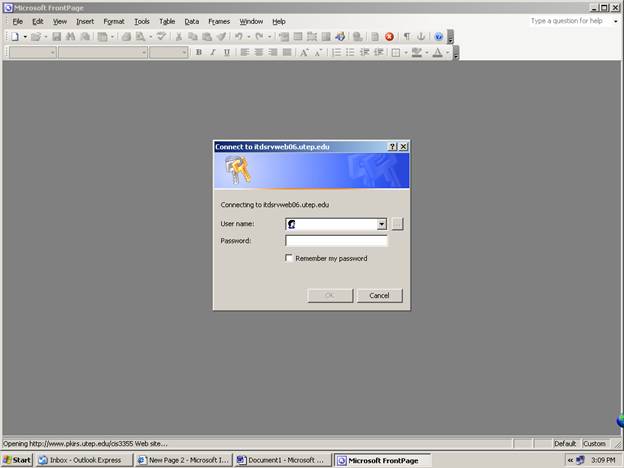
Task: Expand the Highlight color dropdown arrow
Action: (x=427, y=53)
